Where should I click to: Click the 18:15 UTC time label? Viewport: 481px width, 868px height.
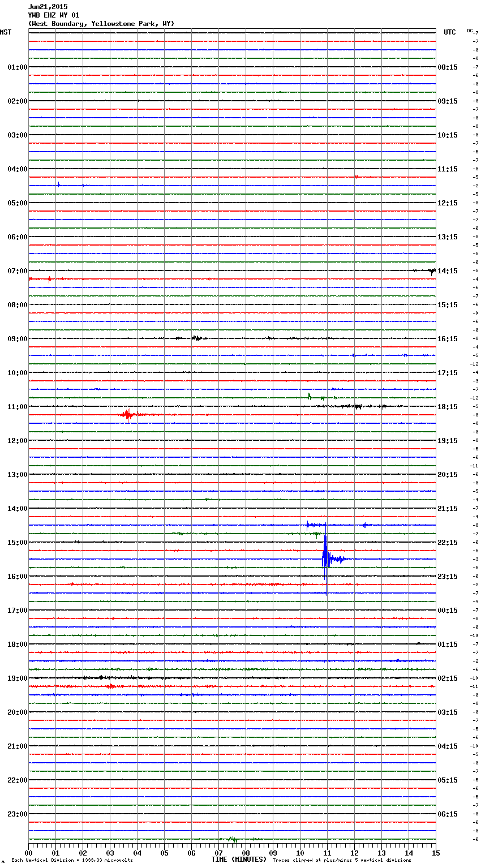coord(448,407)
